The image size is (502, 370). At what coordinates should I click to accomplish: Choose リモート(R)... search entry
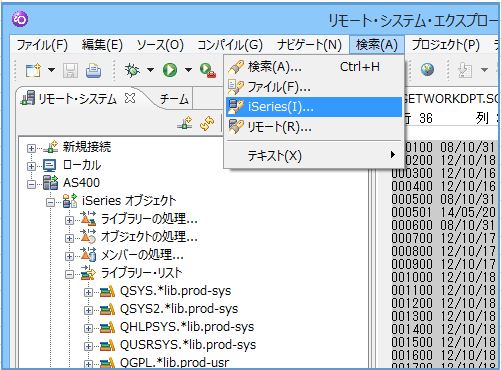click(314, 127)
